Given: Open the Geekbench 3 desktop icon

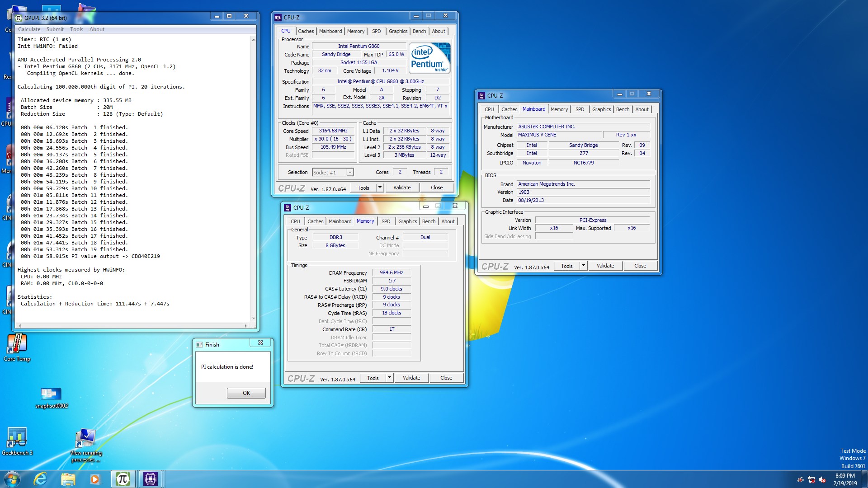Looking at the screenshot, I should 17,441.
